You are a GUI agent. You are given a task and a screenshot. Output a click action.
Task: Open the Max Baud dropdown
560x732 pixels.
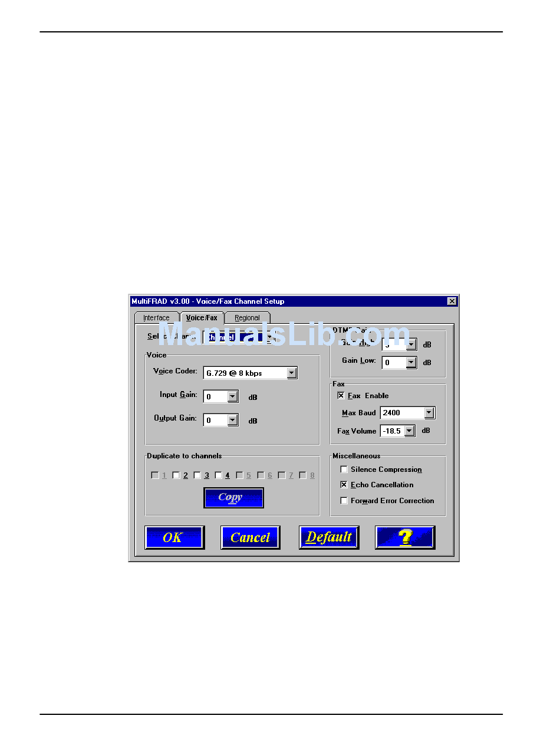pos(429,413)
